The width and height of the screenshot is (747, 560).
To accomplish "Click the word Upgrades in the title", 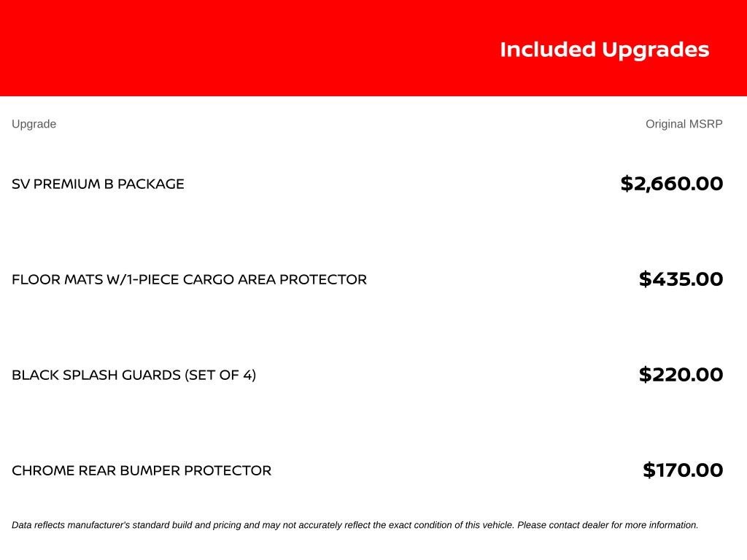I will 656,50.
